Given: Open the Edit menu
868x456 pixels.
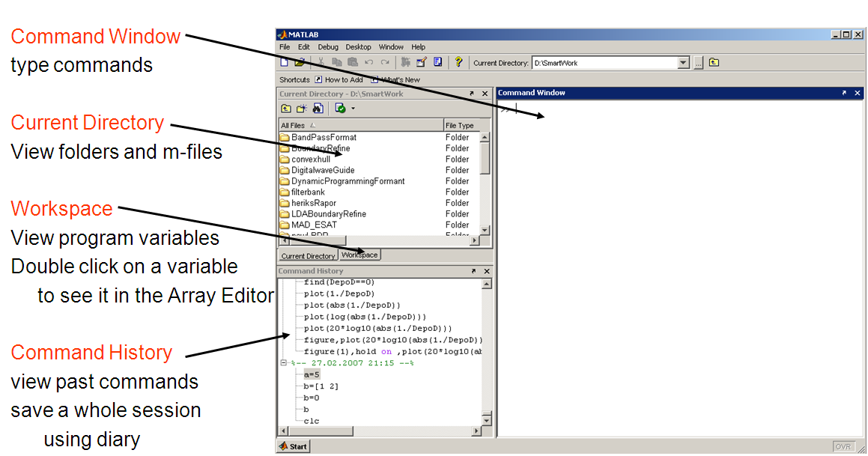Looking at the screenshot, I should pos(304,47).
